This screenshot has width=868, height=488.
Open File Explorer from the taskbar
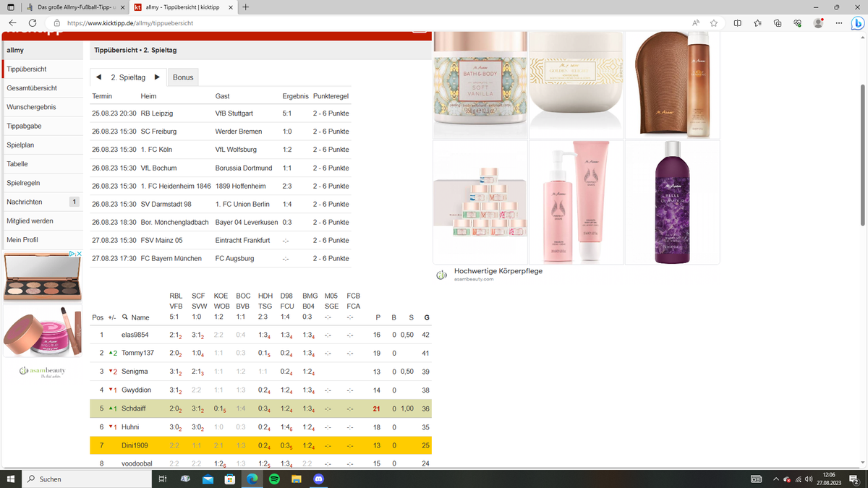[297, 479]
